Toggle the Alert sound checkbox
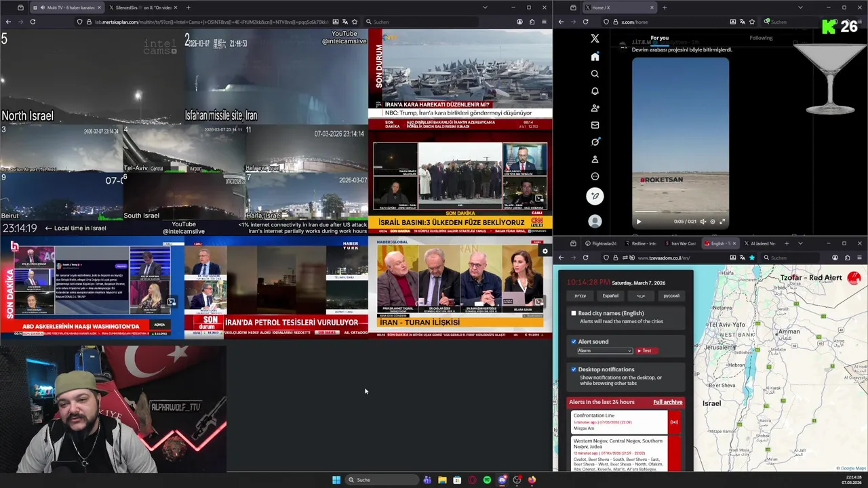 point(574,342)
